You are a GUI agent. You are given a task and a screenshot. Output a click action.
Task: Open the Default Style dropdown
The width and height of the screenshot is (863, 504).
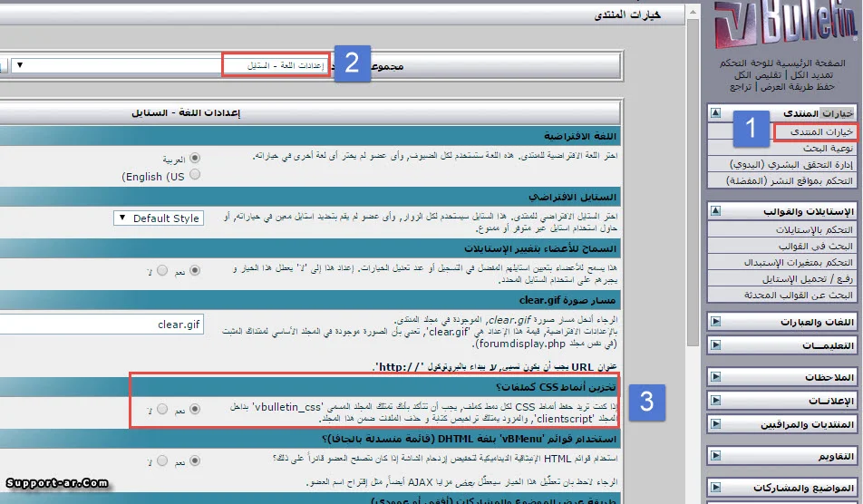point(159,218)
